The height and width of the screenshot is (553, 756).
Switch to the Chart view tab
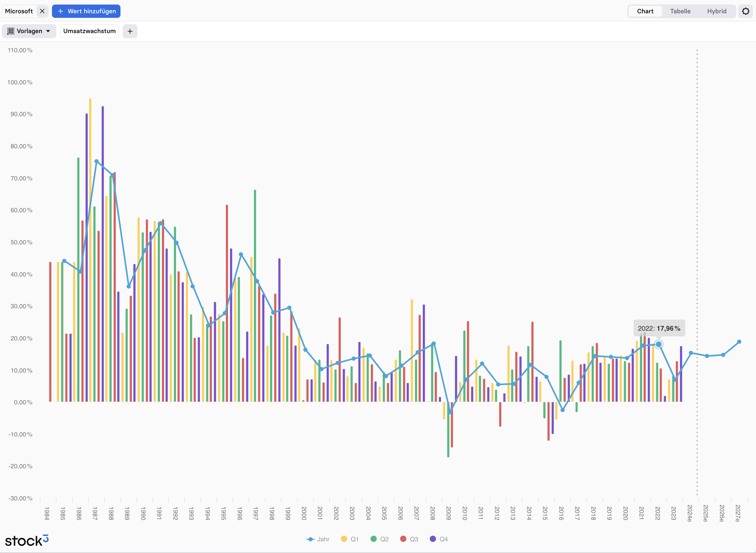(x=645, y=11)
